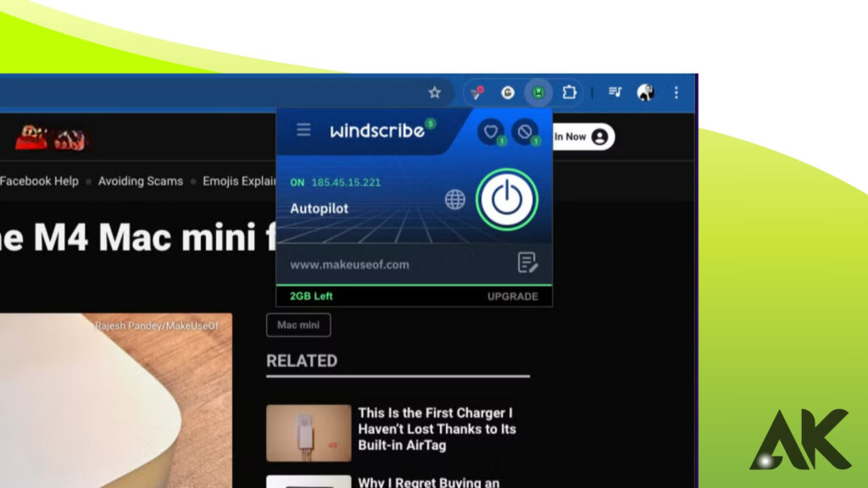Open the Chrome profile avatar
868x488 pixels.
(x=646, y=92)
